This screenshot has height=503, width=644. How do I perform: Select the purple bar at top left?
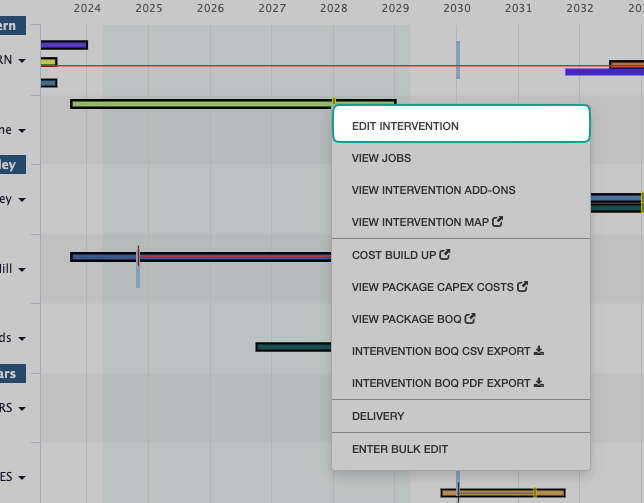pos(64,45)
